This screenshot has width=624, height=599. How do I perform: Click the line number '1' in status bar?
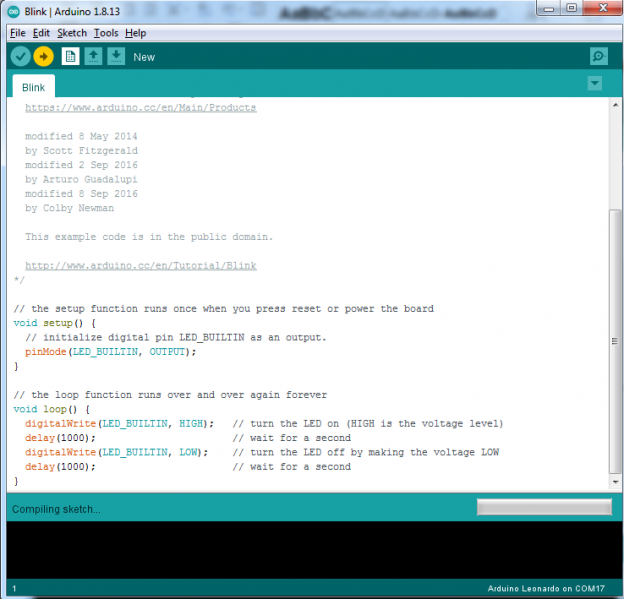(14, 588)
